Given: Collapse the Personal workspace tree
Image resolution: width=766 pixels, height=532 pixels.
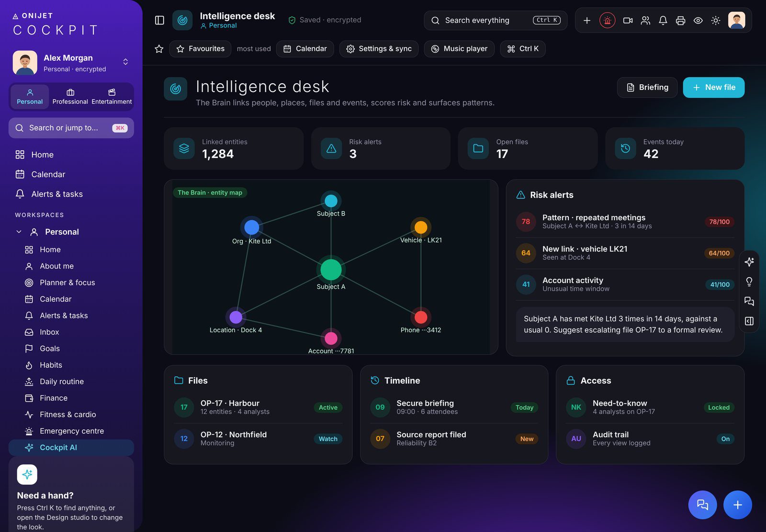Looking at the screenshot, I should click(x=19, y=232).
